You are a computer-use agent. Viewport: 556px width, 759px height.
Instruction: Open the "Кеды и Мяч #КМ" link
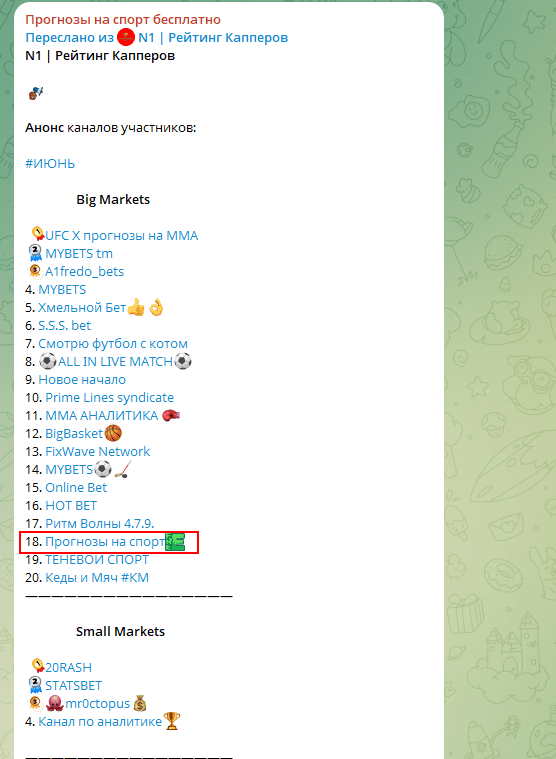tap(97, 577)
